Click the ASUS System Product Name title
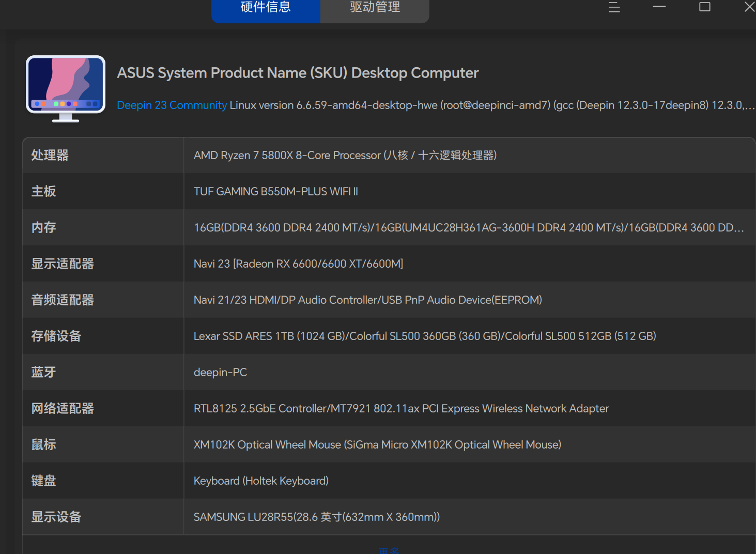Image resolution: width=756 pixels, height=554 pixels. pos(298,73)
